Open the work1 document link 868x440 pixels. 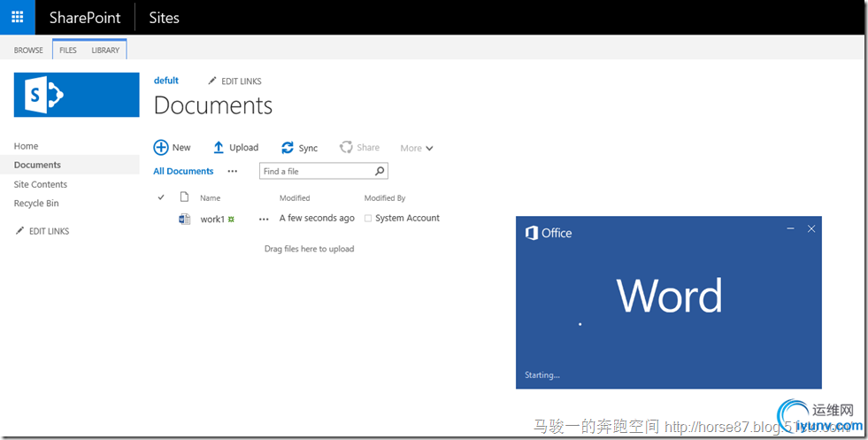212,219
